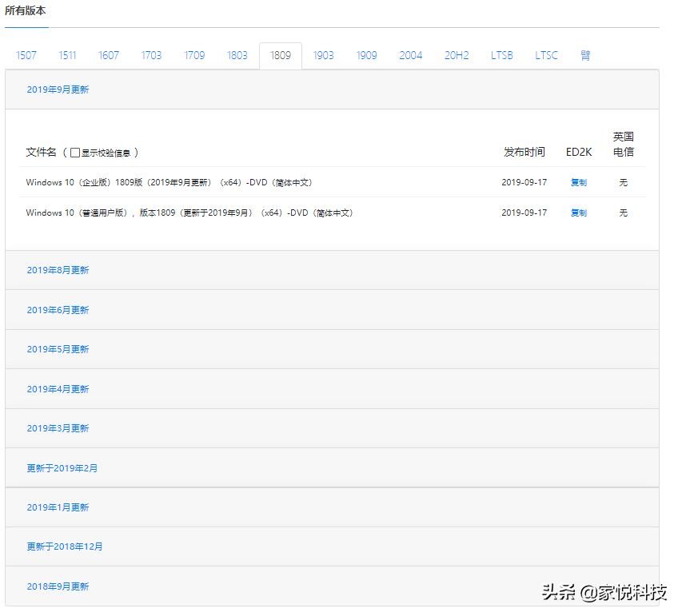Screen dimensions: 682x616
Task: Click the 所有版本 heading tab
Action: coord(26,11)
